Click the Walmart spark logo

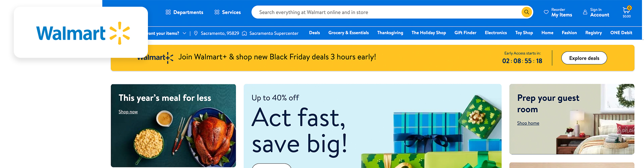pos(120,33)
